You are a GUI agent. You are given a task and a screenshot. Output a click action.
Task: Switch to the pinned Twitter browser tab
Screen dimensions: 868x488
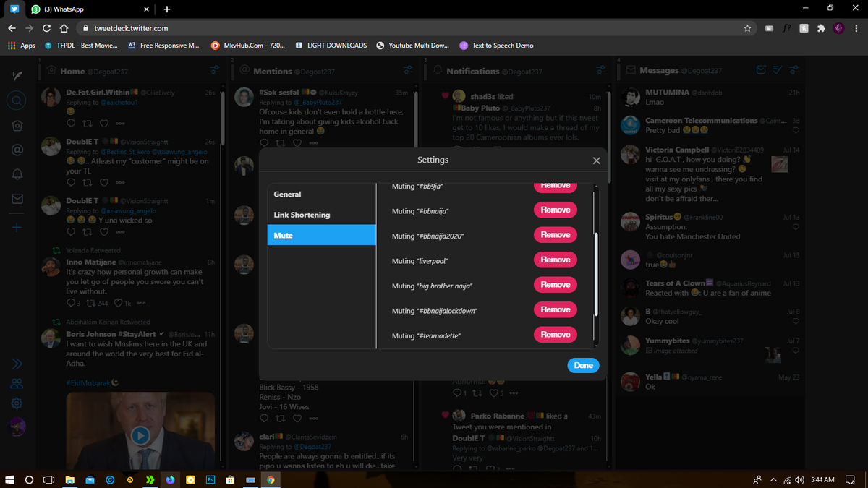coord(14,9)
